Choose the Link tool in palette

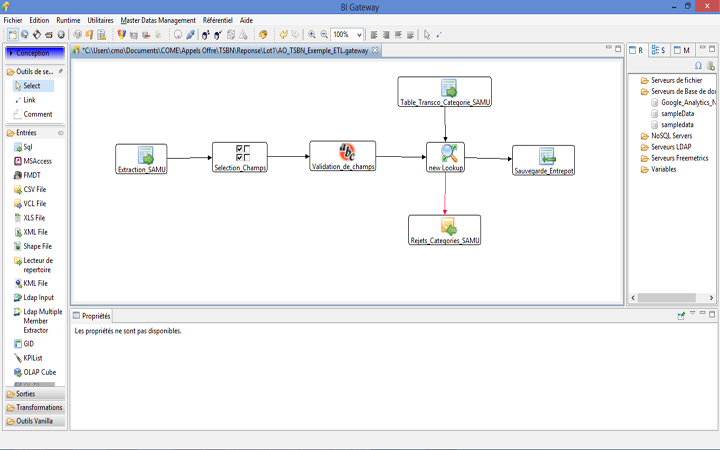[x=25, y=100]
